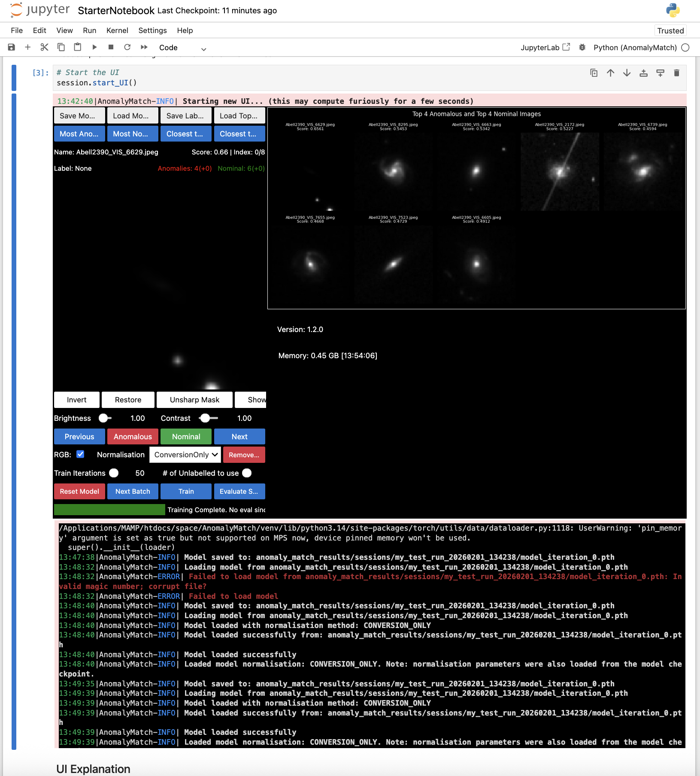Duplicate the cell using the cell toolbar icon
Image resolution: width=700 pixels, height=776 pixels.
[594, 73]
